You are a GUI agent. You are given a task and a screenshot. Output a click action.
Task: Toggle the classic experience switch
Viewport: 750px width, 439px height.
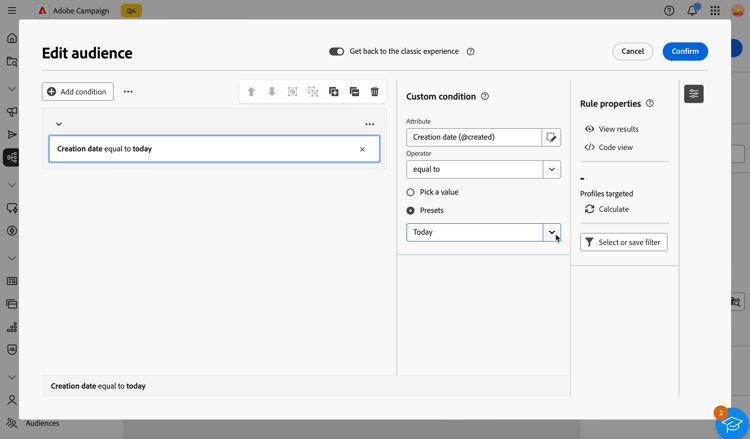click(x=336, y=51)
